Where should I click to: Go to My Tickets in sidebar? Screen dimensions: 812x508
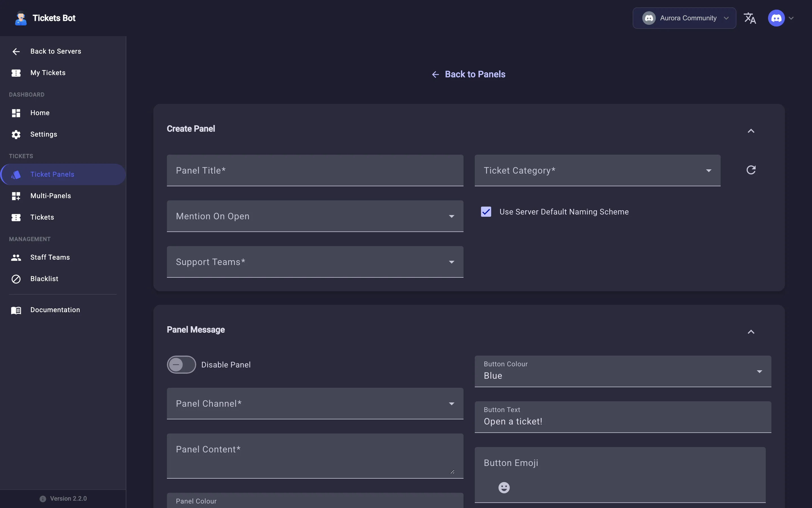(63, 73)
